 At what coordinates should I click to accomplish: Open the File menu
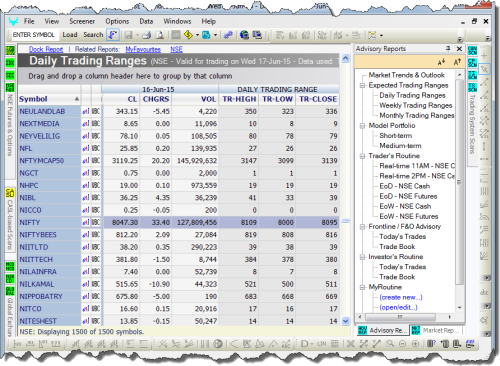[x=29, y=21]
